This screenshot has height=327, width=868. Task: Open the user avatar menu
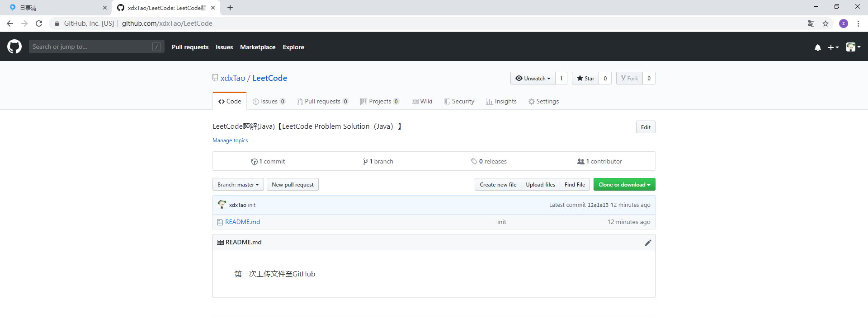[x=853, y=47]
